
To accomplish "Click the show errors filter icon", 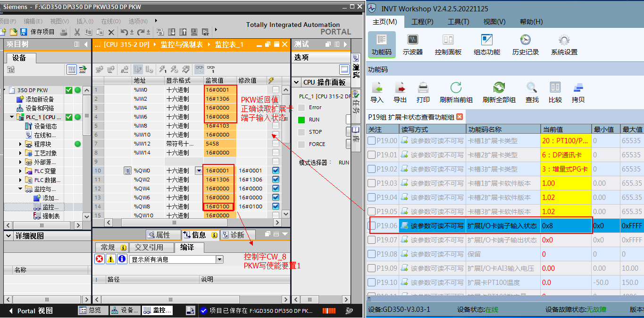I will pyautogui.click(x=100, y=259).
